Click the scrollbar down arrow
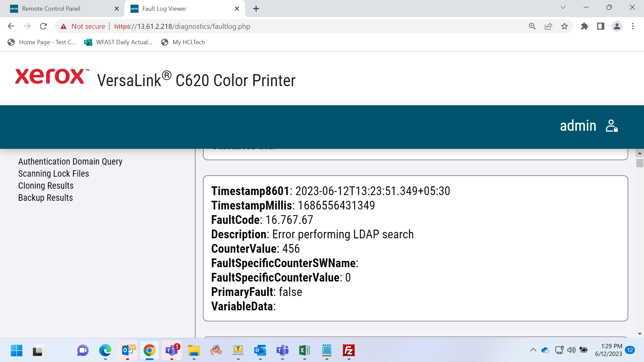Screen dimensions: 644x362 (x=640, y=334)
